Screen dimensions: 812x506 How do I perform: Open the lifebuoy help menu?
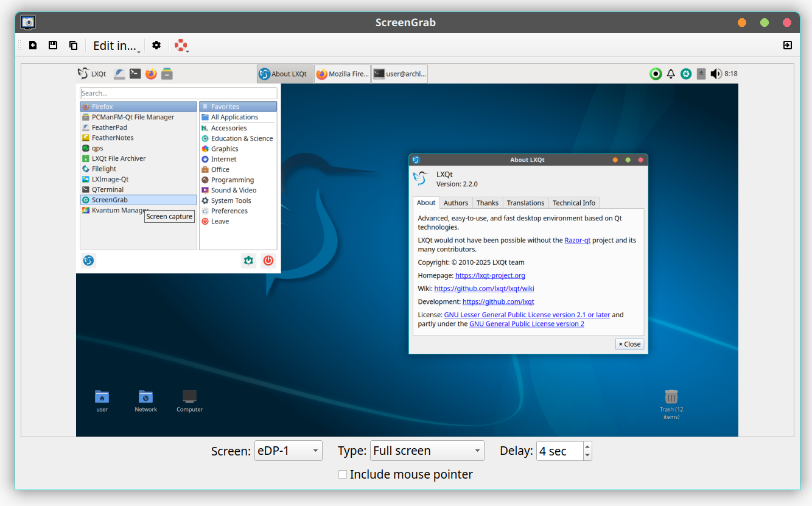(x=181, y=45)
